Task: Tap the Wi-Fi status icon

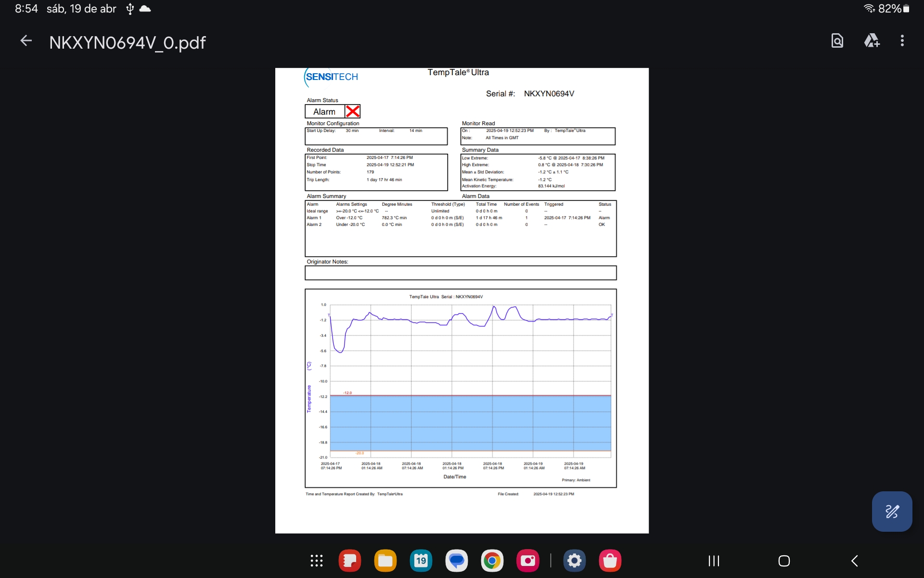Action: click(869, 9)
